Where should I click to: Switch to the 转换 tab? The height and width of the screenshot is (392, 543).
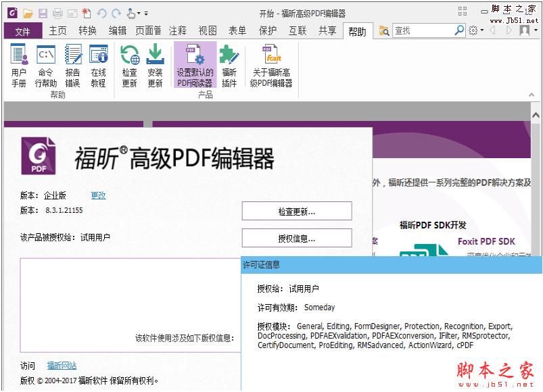tap(87, 31)
